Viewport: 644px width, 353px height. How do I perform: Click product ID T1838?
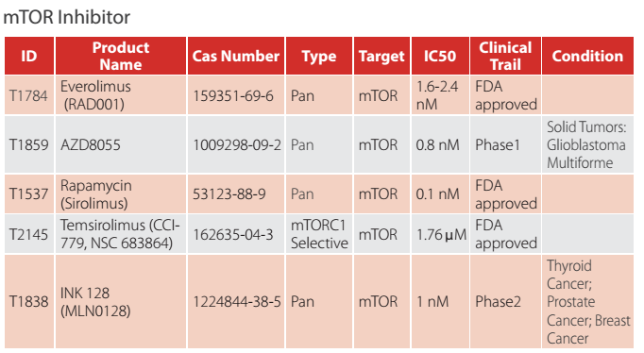pyautogui.click(x=28, y=302)
